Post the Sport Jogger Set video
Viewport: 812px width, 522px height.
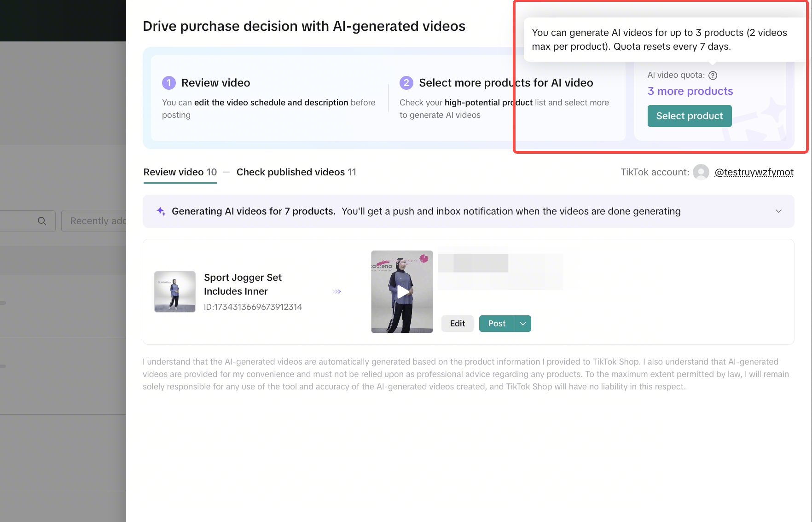click(x=497, y=324)
